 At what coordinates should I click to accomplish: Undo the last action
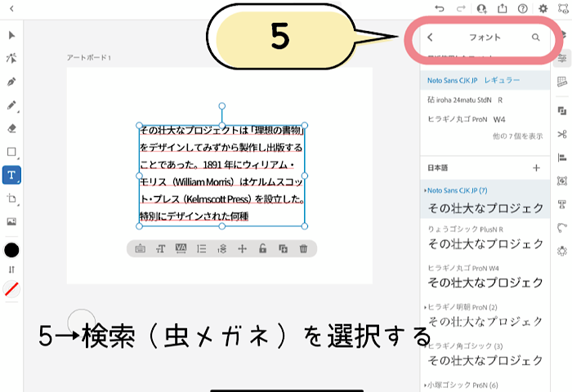tap(440, 8)
